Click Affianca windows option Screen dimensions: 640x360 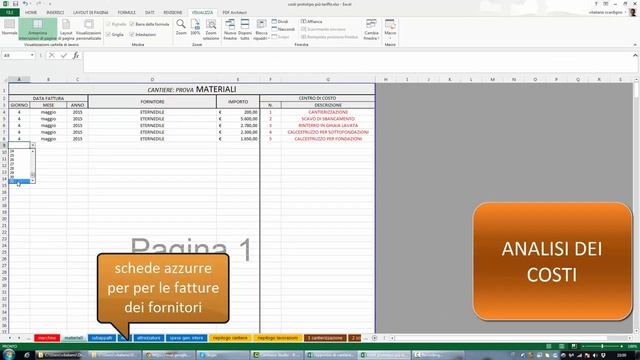pyautogui.click(x=312, y=21)
